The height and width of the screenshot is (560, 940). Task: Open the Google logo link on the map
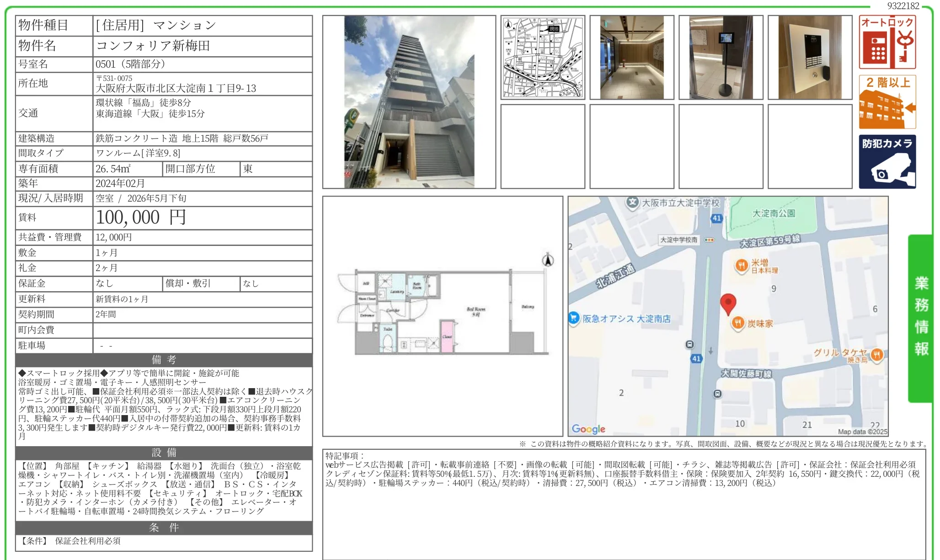pyautogui.click(x=589, y=429)
